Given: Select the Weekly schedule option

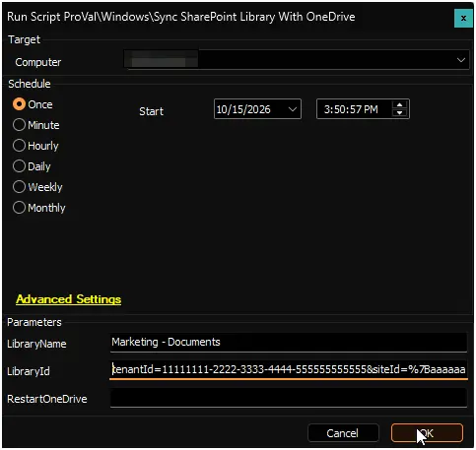Looking at the screenshot, I should [x=19, y=187].
